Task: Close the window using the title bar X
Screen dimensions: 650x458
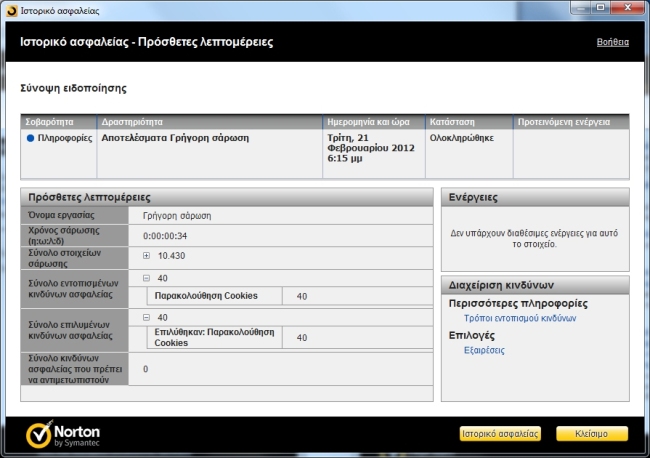Action: (x=630, y=7)
